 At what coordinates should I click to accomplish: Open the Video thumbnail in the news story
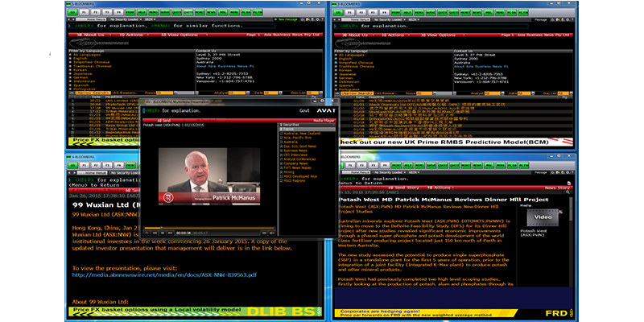(542, 217)
